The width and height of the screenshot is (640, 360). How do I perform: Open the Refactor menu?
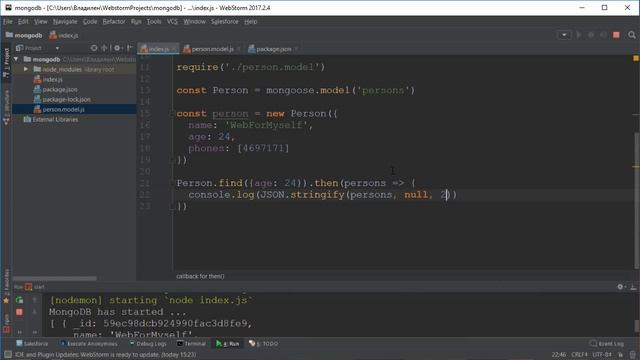(x=114, y=22)
